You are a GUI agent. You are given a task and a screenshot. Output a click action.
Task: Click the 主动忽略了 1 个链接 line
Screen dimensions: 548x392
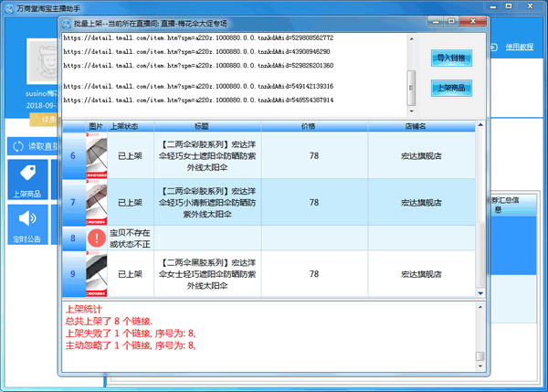point(131,345)
